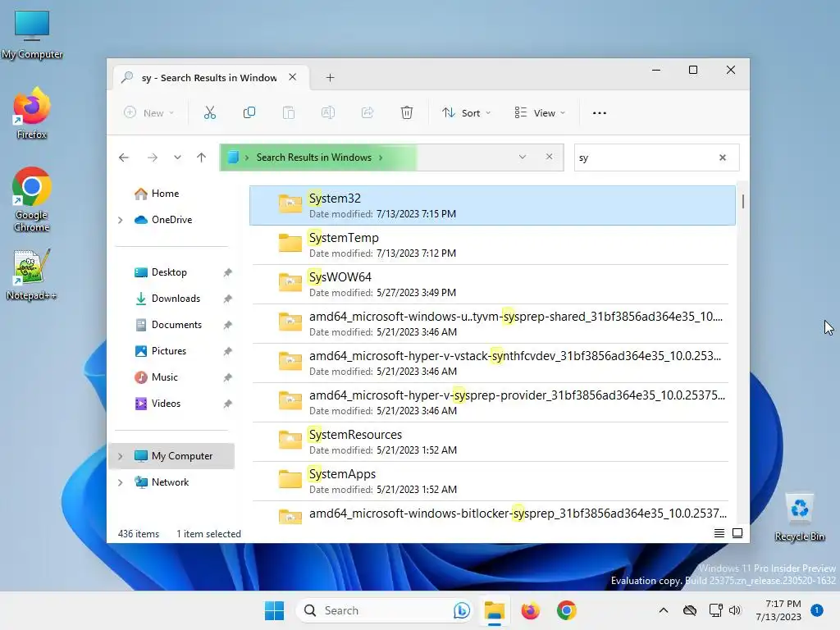Image resolution: width=840 pixels, height=630 pixels.
Task: Click the Copy icon in toolbar
Action: 249,113
